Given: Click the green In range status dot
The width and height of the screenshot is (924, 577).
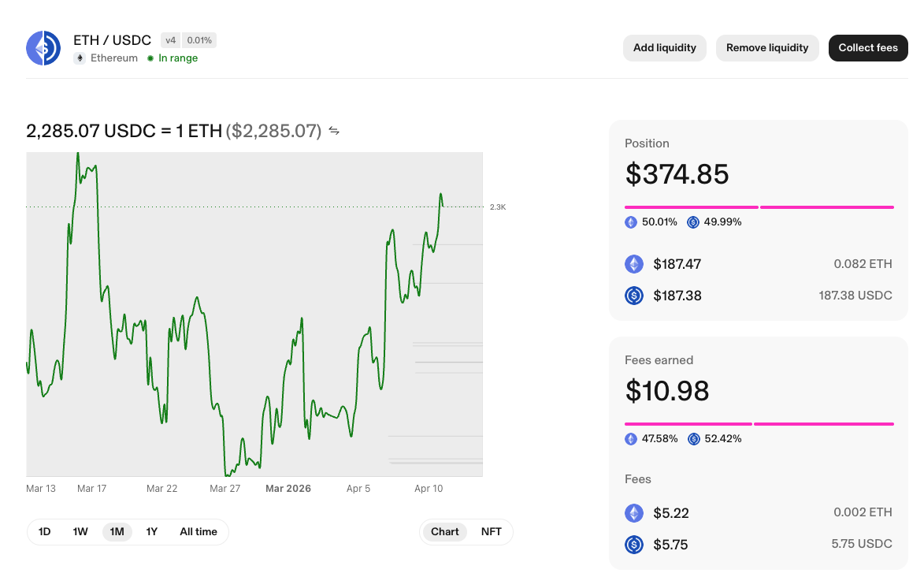Looking at the screenshot, I should (x=150, y=58).
